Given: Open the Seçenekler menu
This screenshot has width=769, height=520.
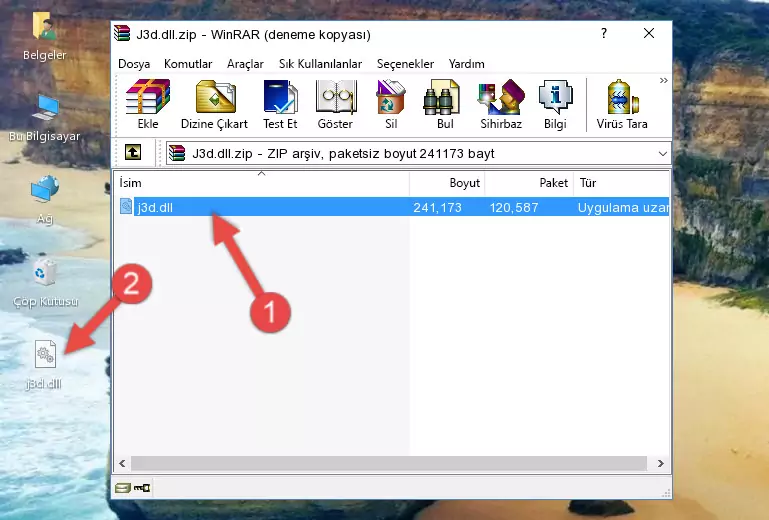Looking at the screenshot, I should 405,64.
